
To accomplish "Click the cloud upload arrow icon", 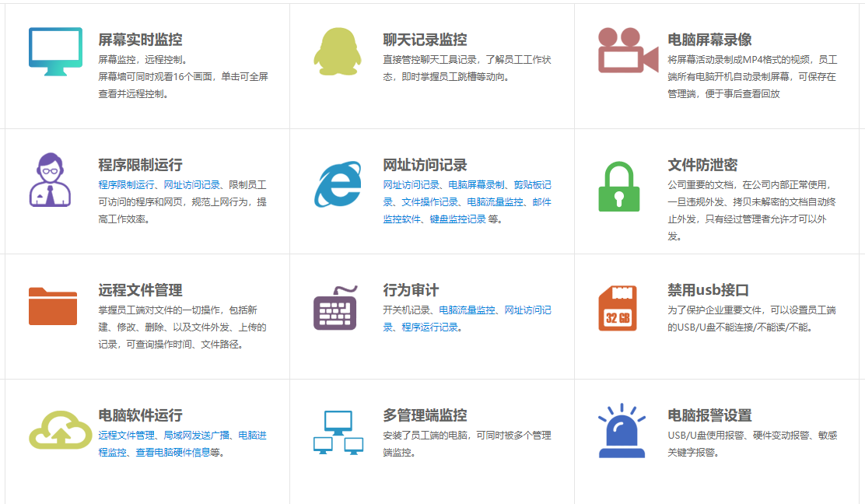I will point(60,429).
